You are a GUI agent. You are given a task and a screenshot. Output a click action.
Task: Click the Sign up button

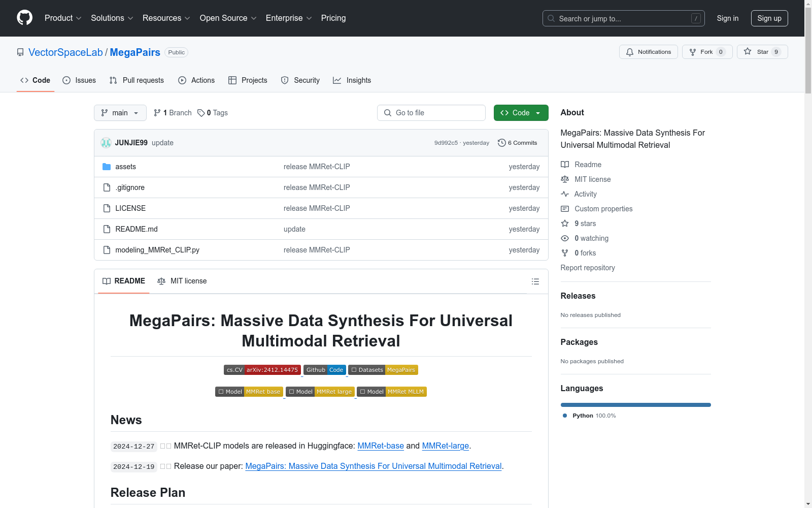coord(769,18)
